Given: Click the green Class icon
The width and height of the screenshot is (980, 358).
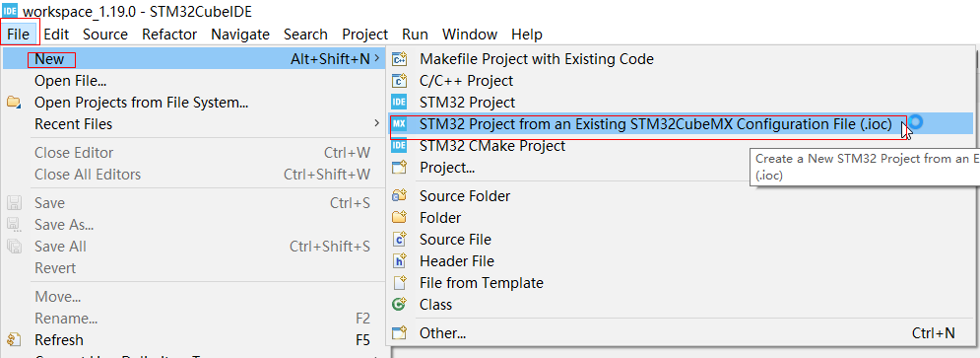Looking at the screenshot, I should click(399, 305).
